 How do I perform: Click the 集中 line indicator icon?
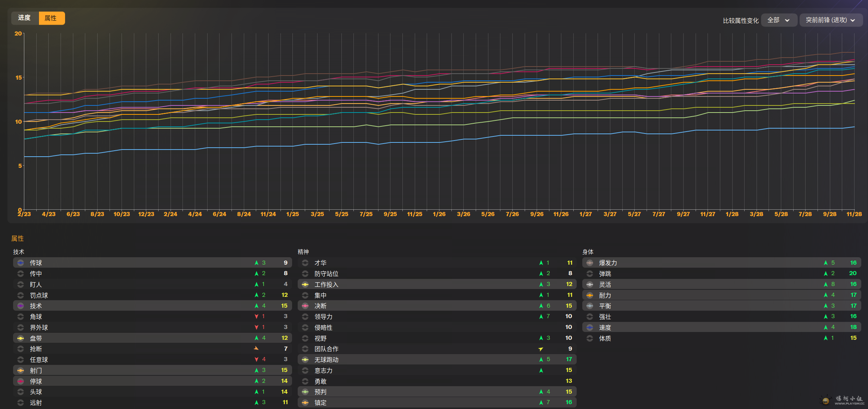tap(305, 295)
